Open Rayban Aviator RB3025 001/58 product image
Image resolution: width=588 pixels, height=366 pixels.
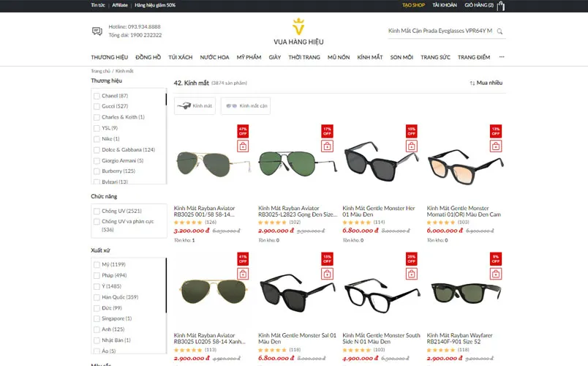[x=212, y=165]
